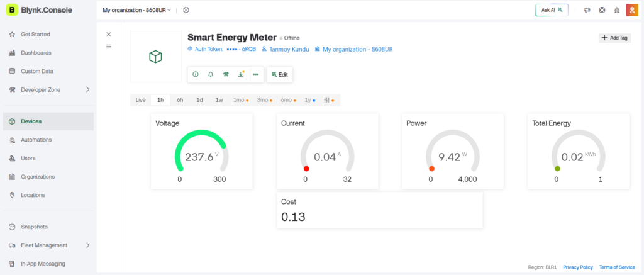Select Devices in sidebar
Screen dimensions: 644x275
(48, 121)
